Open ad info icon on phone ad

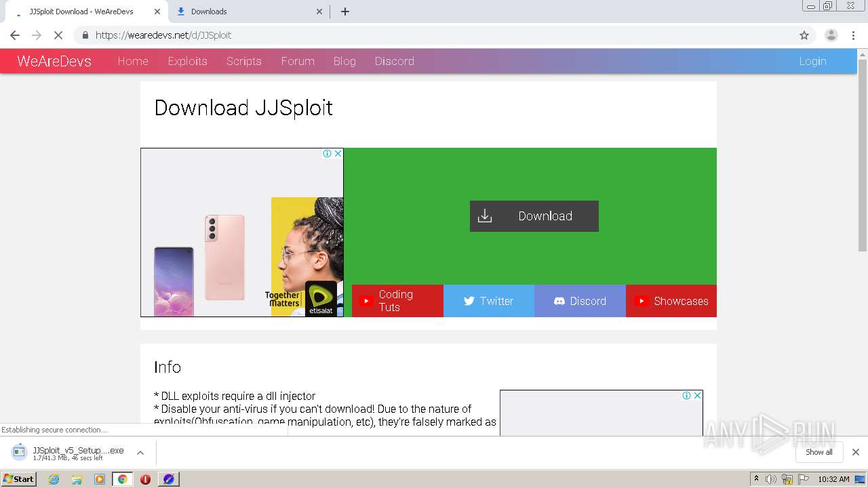click(328, 154)
